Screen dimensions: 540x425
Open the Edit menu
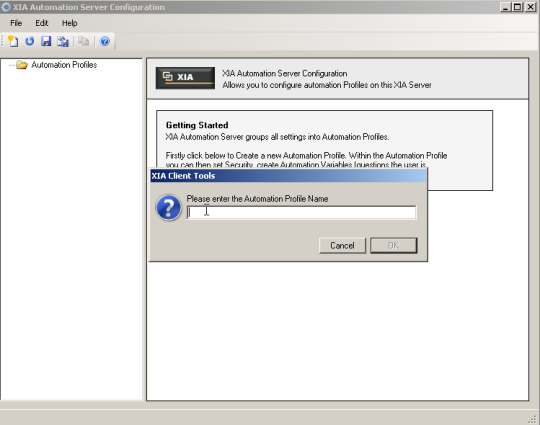click(x=42, y=23)
